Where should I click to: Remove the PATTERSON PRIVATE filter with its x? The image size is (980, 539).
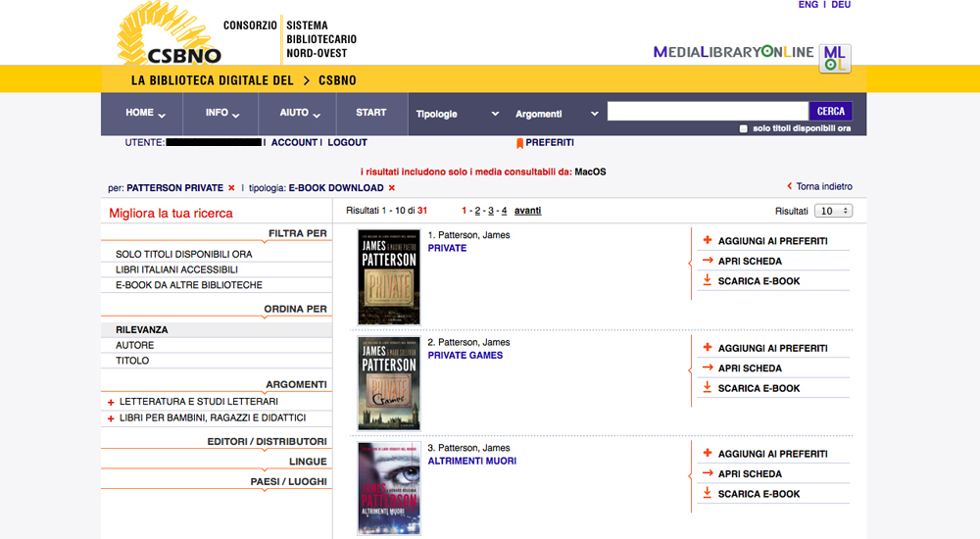tap(231, 188)
